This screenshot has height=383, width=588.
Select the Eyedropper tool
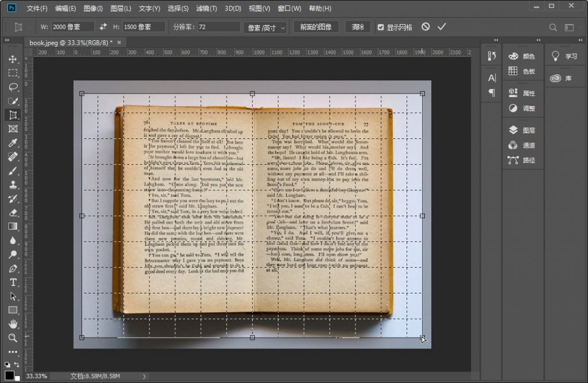click(x=13, y=143)
